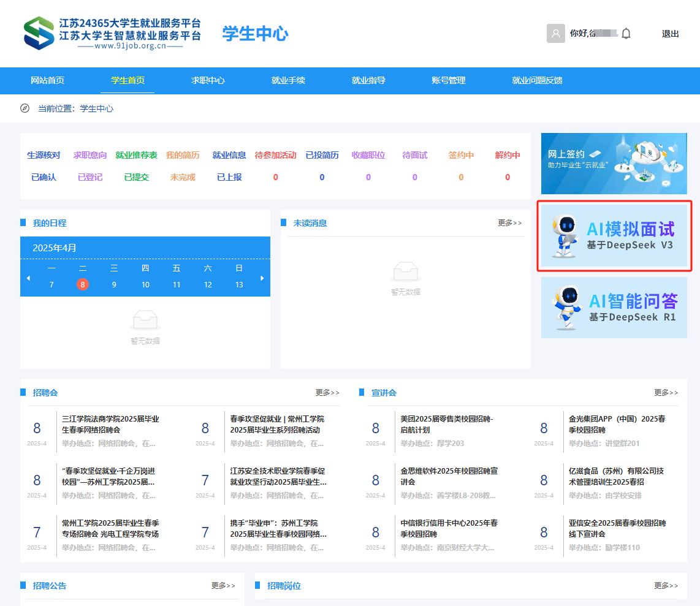This screenshot has height=606, width=700.
Task: Click the compass icon beside current location
Action: coord(25,108)
